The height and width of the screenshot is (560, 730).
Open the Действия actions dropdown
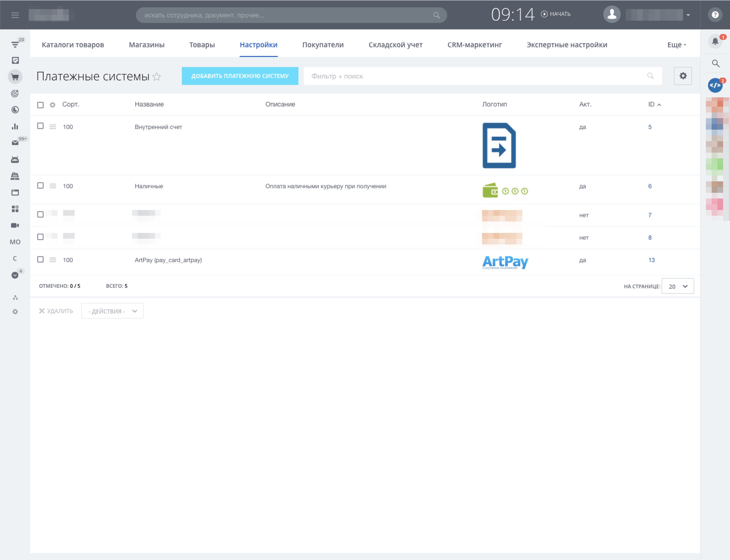[x=112, y=311]
